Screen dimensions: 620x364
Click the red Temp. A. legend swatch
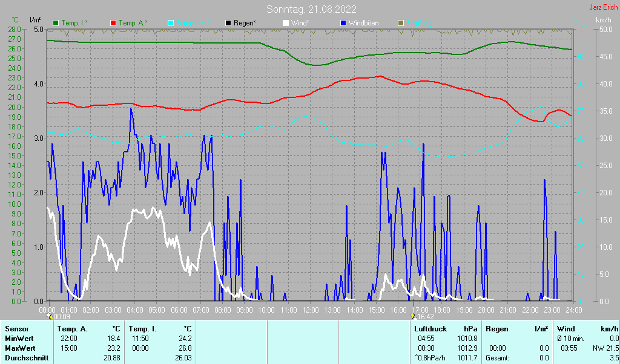113,24
